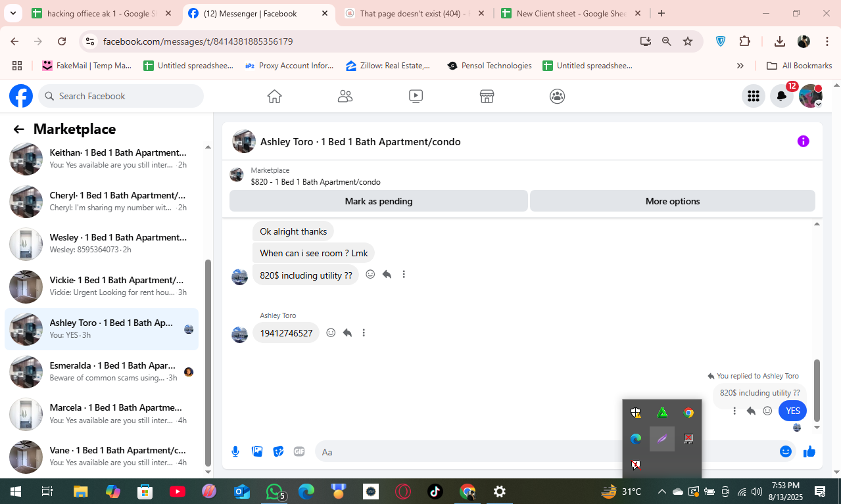Viewport: 841px width, 504px height.
Task: Open account dropdown on profile picture
Action: point(818,104)
